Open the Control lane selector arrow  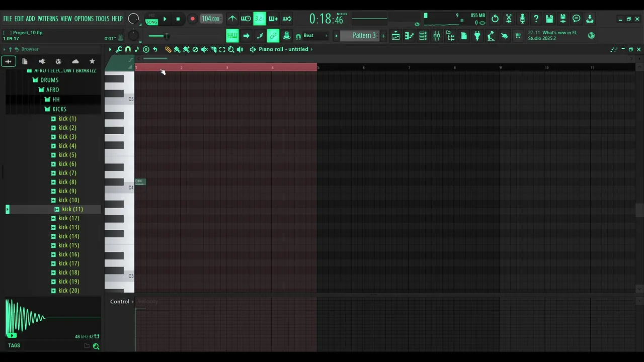click(x=133, y=302)
